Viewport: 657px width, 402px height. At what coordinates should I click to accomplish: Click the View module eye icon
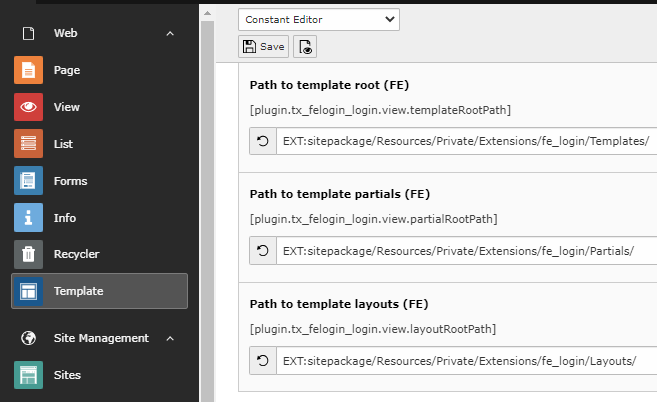click(29, 107)
